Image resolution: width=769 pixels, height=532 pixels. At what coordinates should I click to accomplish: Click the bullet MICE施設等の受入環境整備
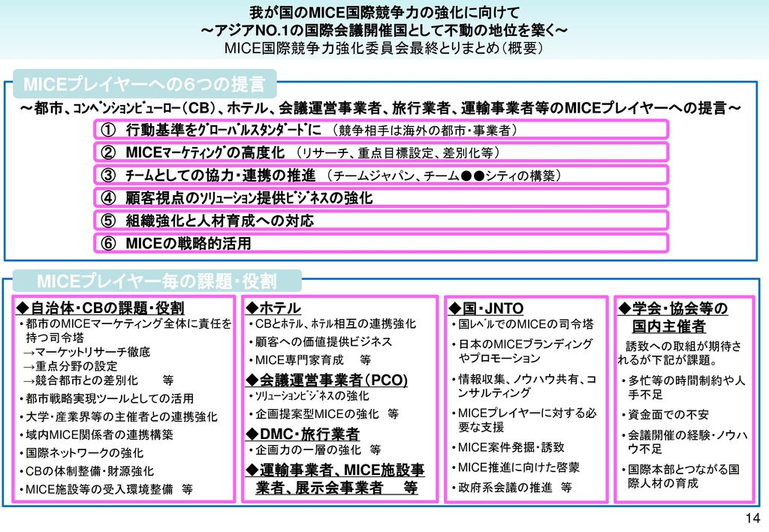pos(105,489)
